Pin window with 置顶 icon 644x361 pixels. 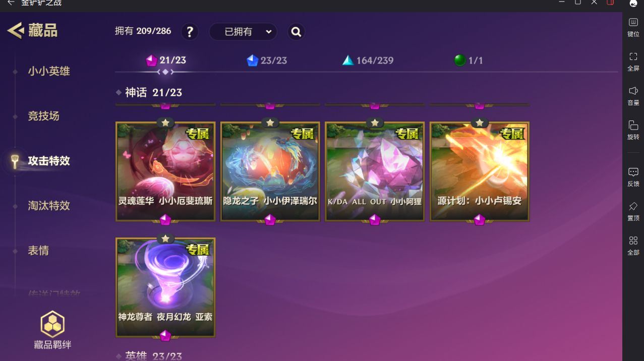point(633,207)
